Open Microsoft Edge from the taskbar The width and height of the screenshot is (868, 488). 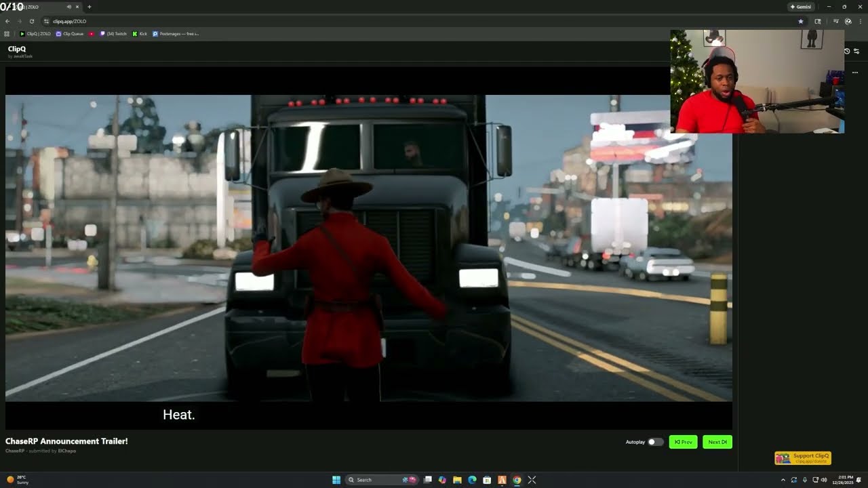click(473, 480)
